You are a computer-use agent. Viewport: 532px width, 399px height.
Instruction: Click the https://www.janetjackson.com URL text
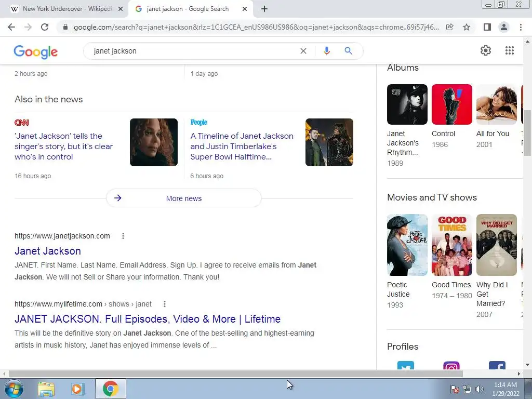62,236
